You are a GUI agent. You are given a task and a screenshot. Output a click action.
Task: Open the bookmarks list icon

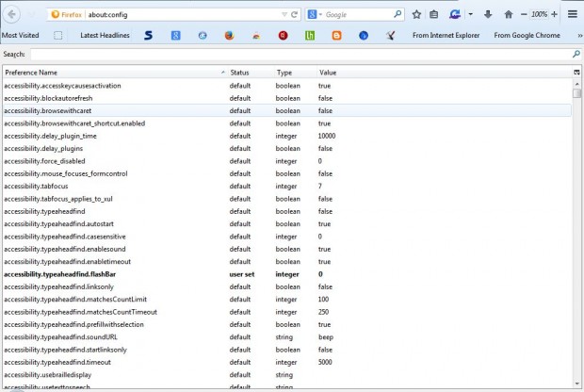[434, 14]
